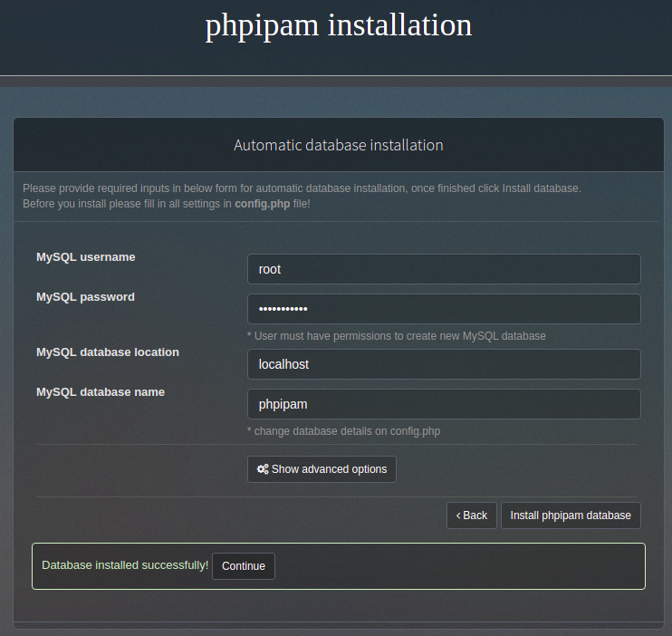Select the MySQL password label

pyautogui.click(x=86, y=297)
